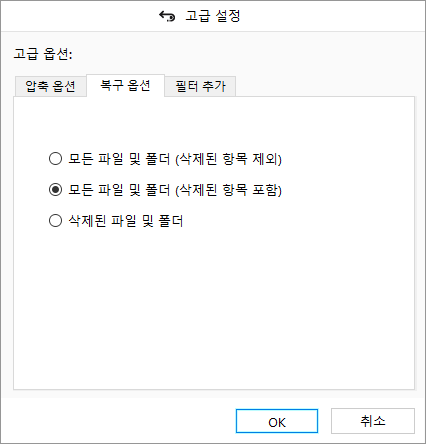This screenshot has height=444, width=426.
Task: Click the 삭제된 파일 및 폴더 label text
Action: (x=126, y=221)
